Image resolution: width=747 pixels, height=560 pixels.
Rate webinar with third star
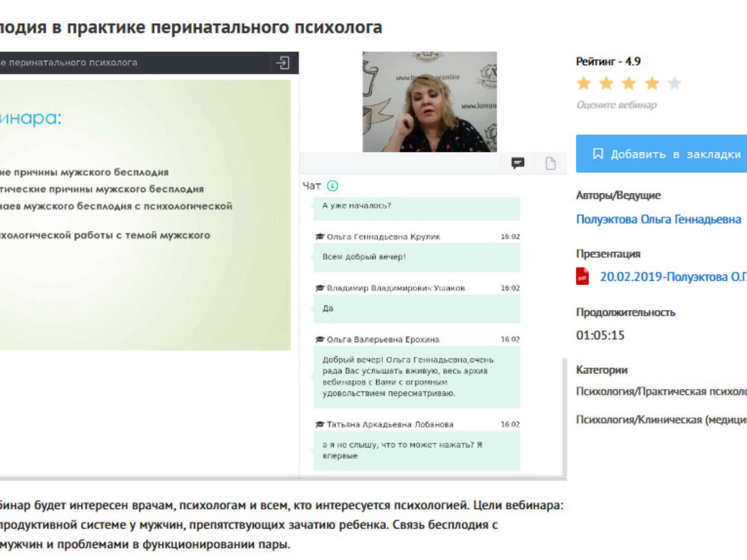click(x=629, y=83)
